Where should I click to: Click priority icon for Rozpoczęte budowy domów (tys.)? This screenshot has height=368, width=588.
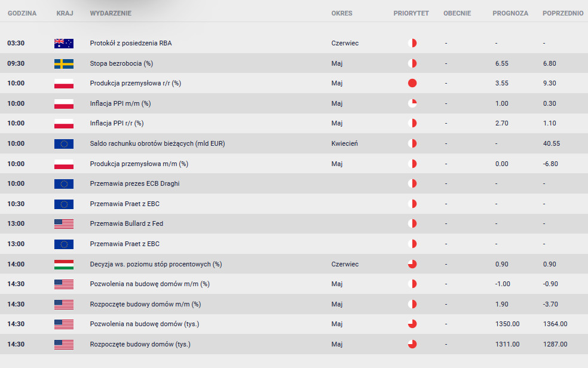[412, 344]
